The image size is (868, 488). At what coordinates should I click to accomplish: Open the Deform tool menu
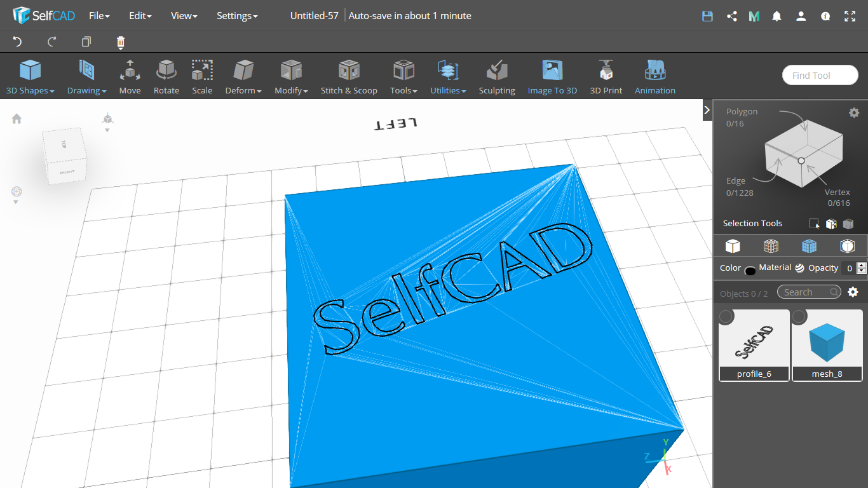pyautogui.click(x=243, y=78)
